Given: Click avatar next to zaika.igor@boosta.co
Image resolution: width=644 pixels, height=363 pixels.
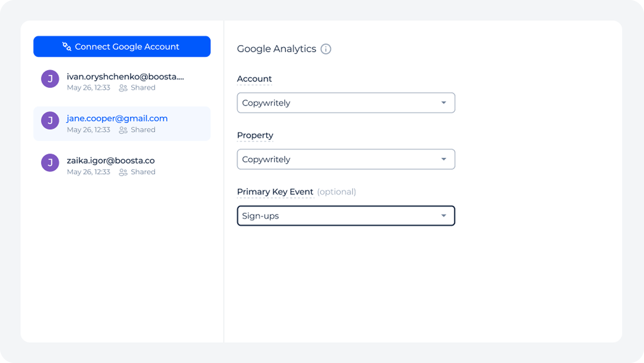Looking at the screenshot, I should click(x=50, y=163).
